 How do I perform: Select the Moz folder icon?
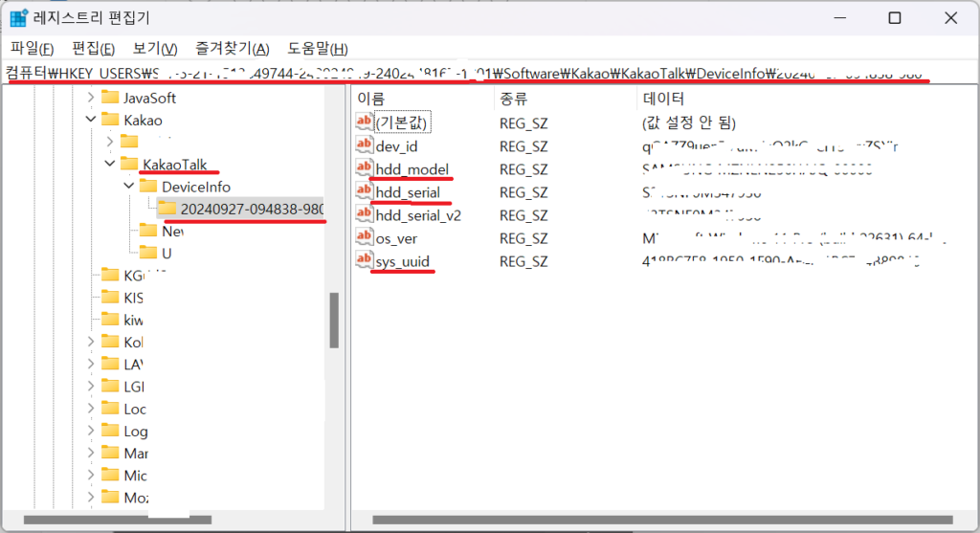pyautogui.click(x=110, y=497)
